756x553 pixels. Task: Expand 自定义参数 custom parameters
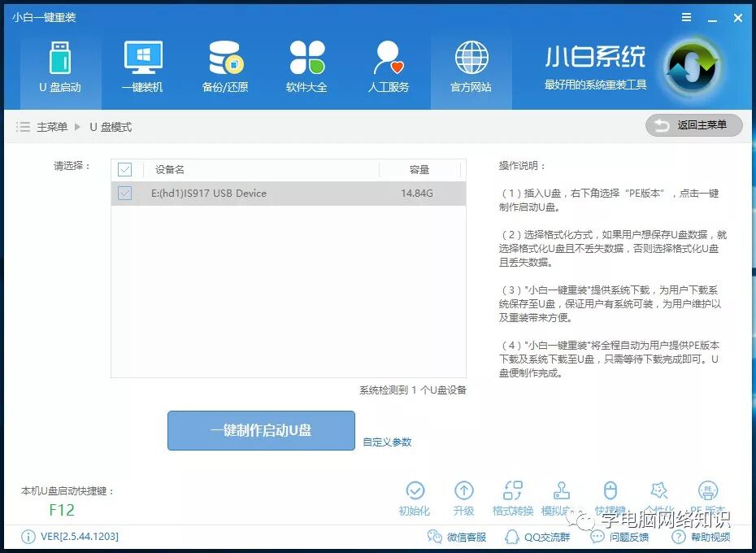coord(388,441)
